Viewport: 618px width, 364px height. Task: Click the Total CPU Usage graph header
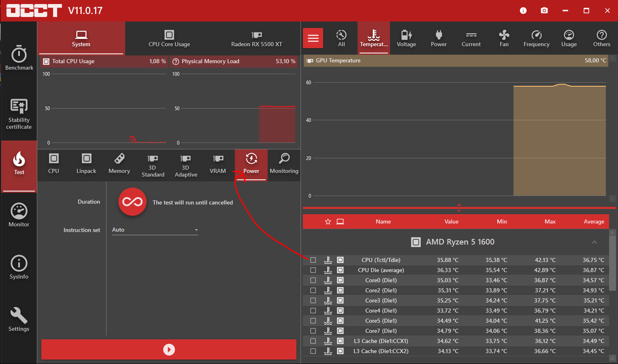tap(104, 61)
